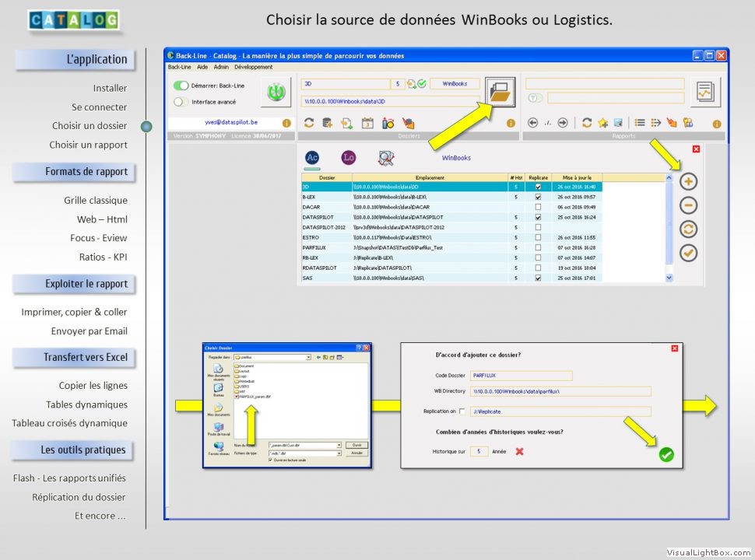Viewport: 755px width, 560px height.
Task: Close the folder list panel with the red X
Action: click(x=697, y=149)
